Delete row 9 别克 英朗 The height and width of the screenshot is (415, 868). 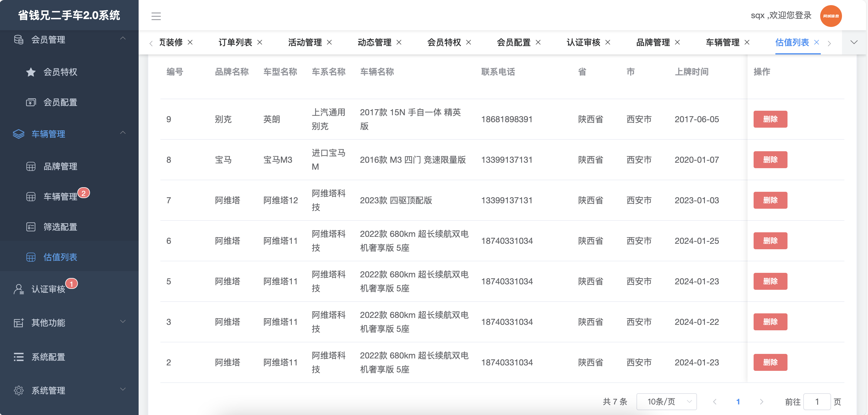770,119
